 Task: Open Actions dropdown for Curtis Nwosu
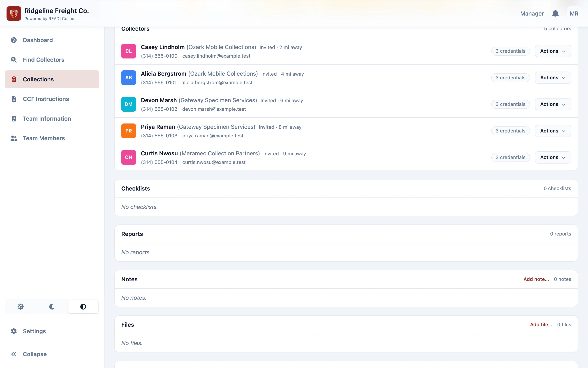coord(553,157)
